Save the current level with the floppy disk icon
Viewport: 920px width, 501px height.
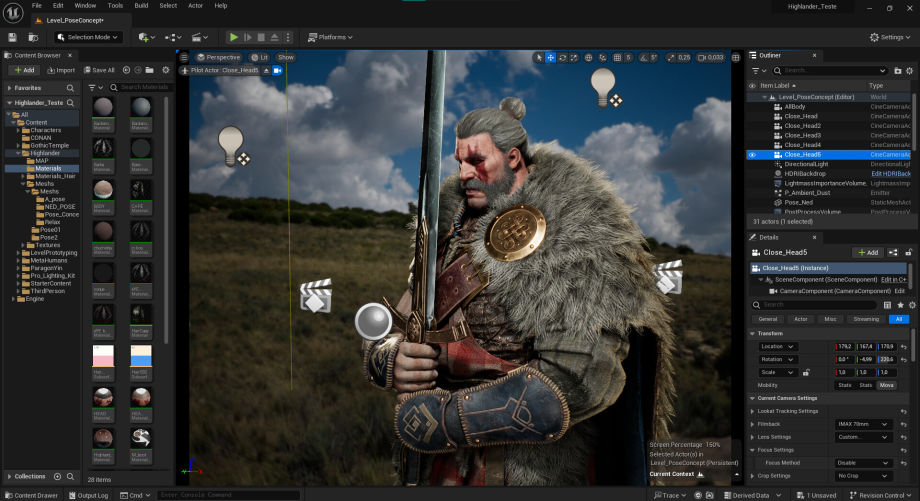click(x=12, y=37)
